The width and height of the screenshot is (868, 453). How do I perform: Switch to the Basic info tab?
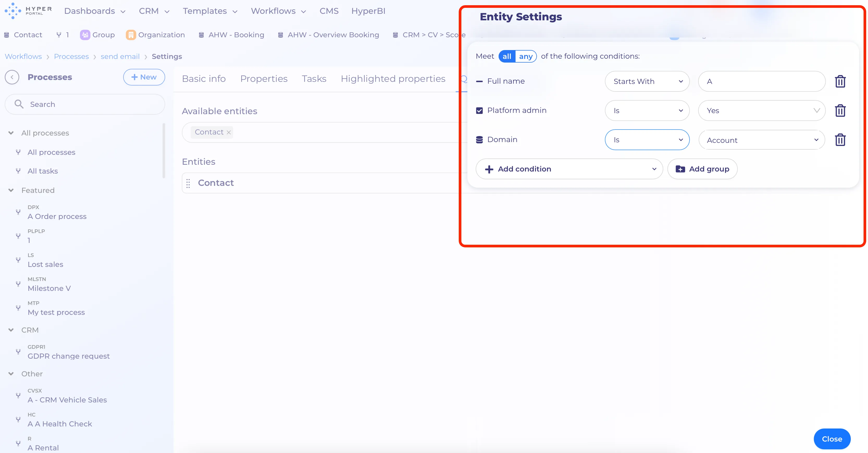[204, 78]
